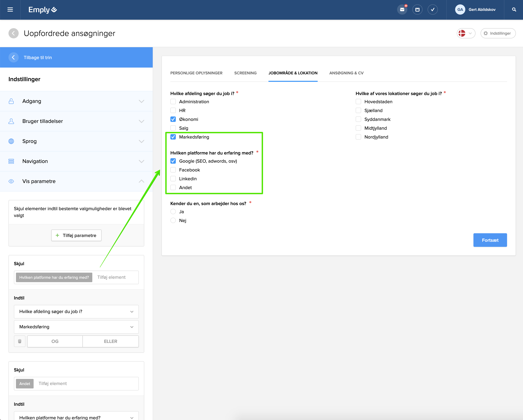Open the hamburger menu icon

pos(10,10)
